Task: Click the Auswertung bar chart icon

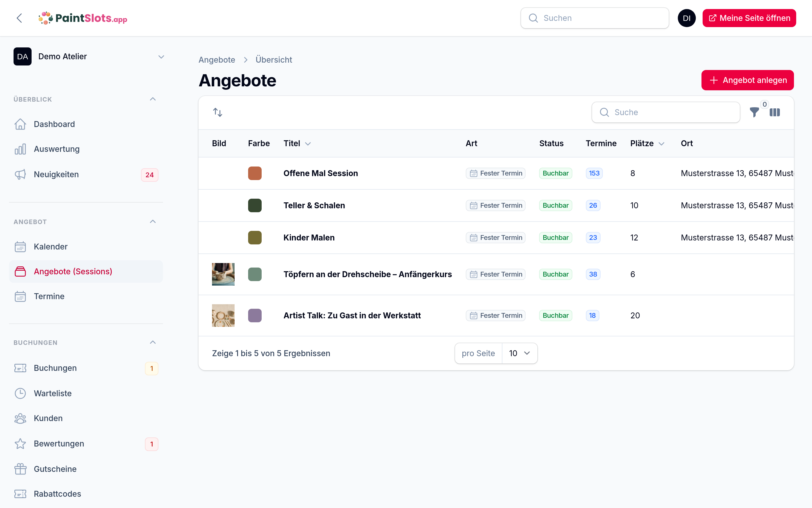Action: pos(20,149)
